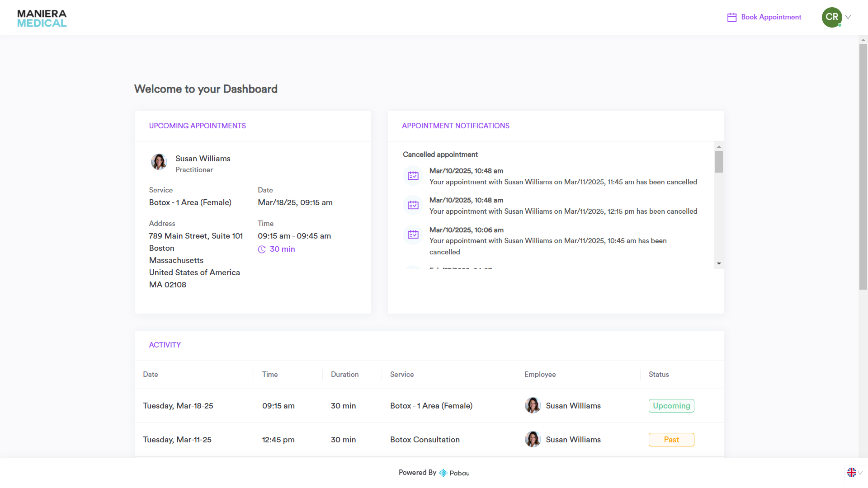This screenshot has width=868, height=488.
Task: Open the language flag selector dropdown
Action: click(x=854, y=473)
